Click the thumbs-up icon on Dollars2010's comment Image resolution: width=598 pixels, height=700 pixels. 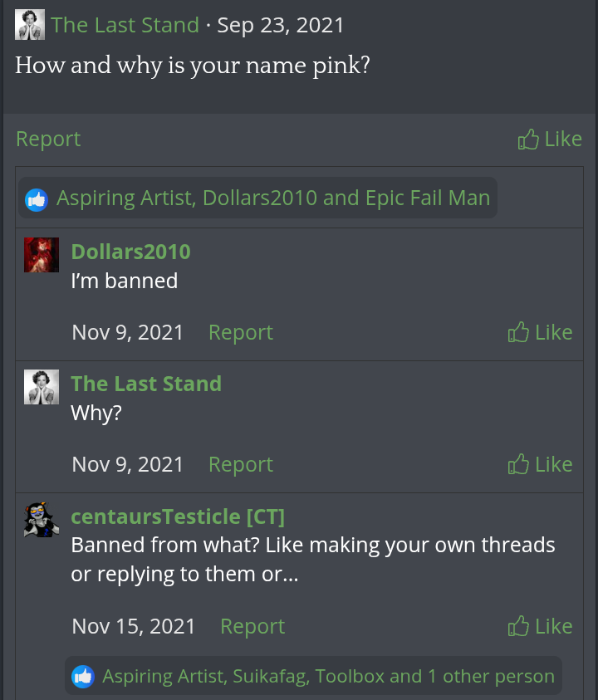(518, 333)
